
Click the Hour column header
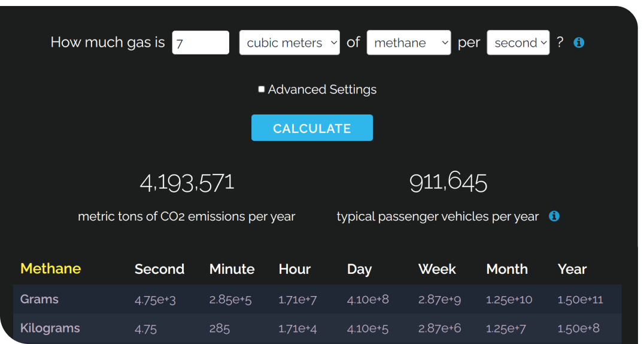click(x=294, y=269)
